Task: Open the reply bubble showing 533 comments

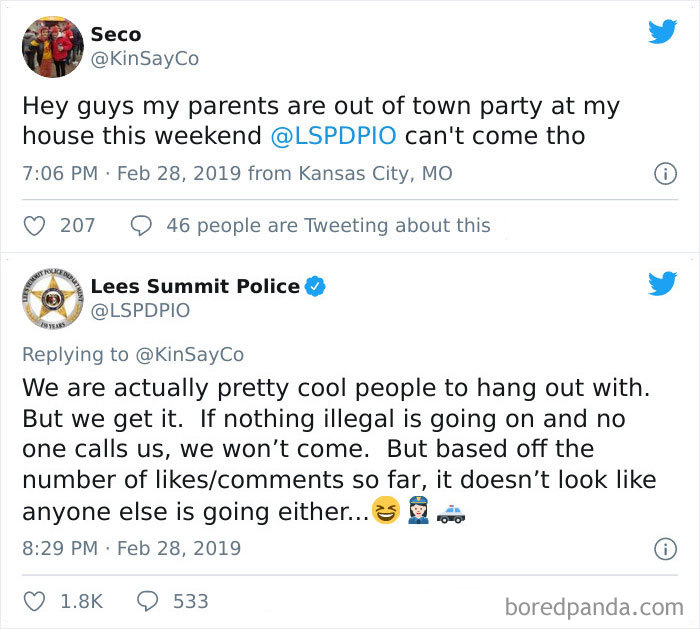Action: click(x=147, y=601)
